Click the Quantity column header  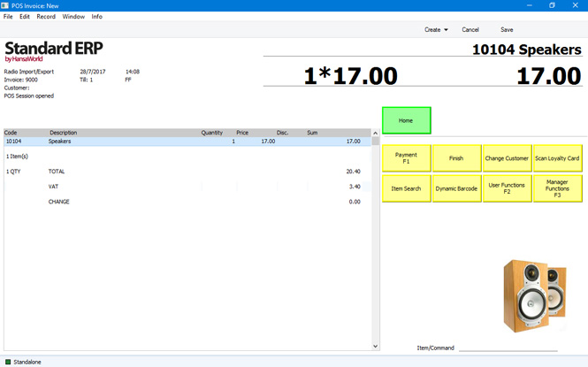(212, 133)
